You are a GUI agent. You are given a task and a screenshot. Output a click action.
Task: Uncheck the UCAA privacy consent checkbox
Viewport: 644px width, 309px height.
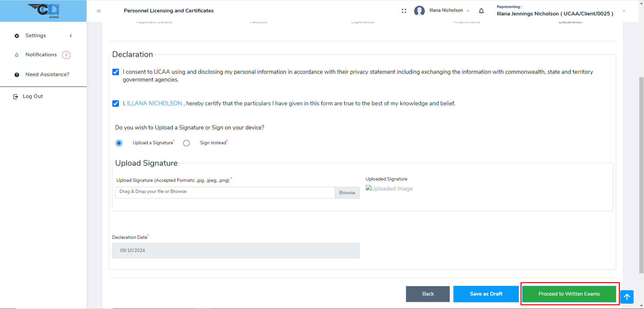click(x=116, y=72)
